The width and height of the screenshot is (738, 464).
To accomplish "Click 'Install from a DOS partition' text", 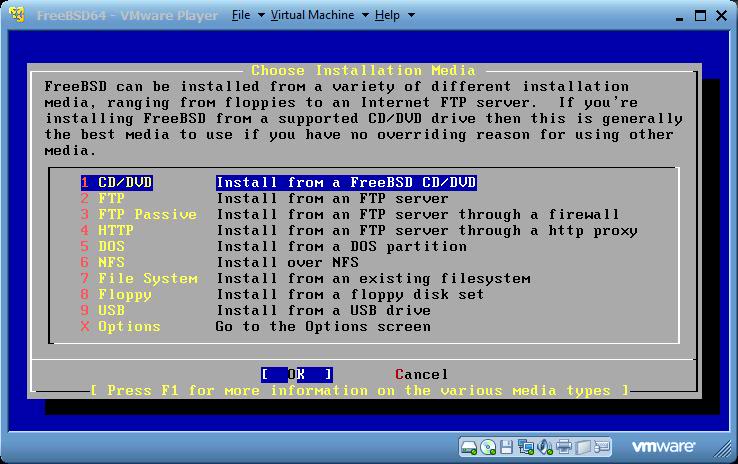I will 342,247.
